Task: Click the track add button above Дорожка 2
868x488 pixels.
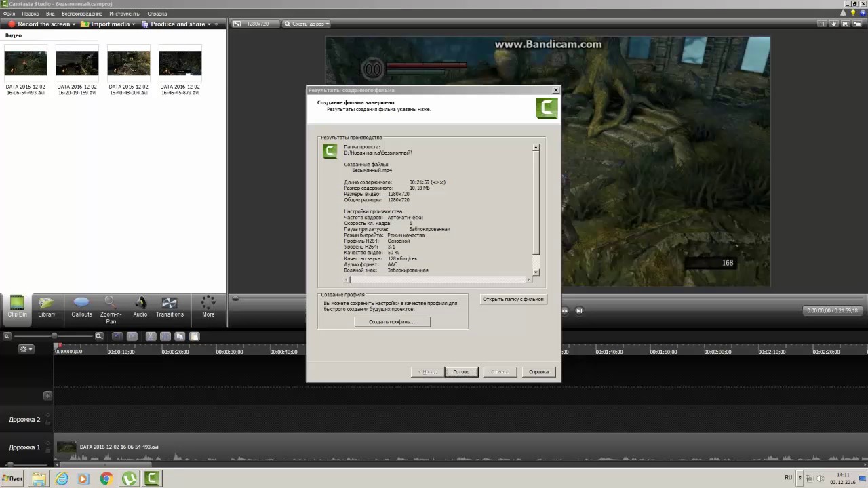Action: [47, 395]
